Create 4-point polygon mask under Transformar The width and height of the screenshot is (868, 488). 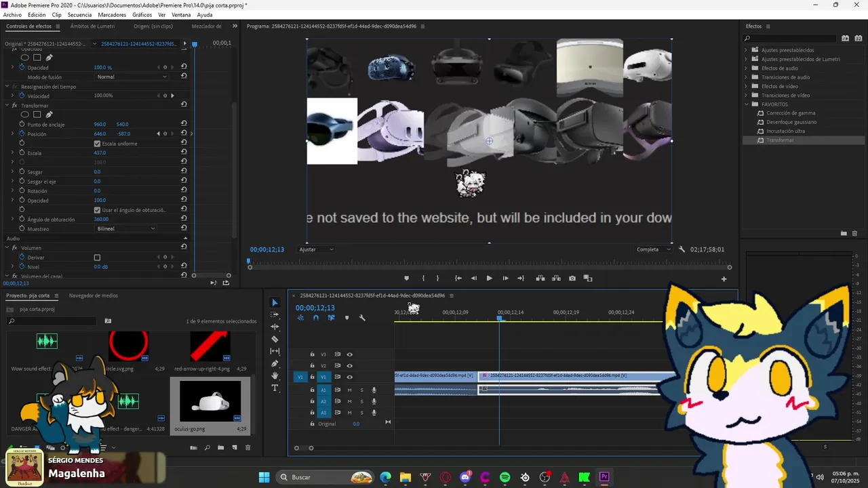pos(37,115)
